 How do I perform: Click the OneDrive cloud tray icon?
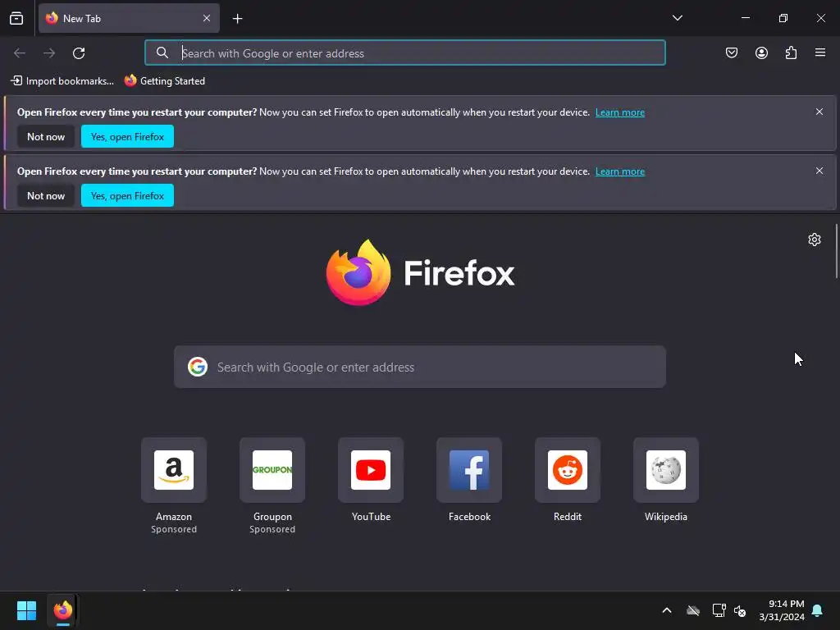[692, 610]
